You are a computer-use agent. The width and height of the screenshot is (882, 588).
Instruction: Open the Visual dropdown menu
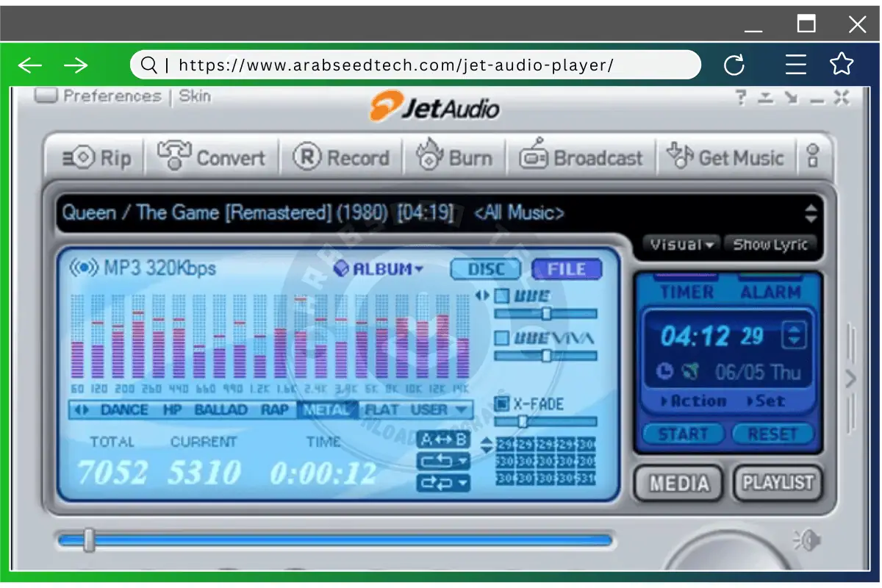pyautogui.click(x=678, y=245)
